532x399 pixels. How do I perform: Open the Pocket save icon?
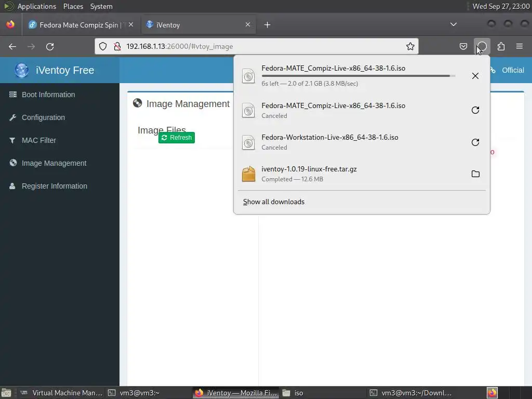(x=463, y=46)
